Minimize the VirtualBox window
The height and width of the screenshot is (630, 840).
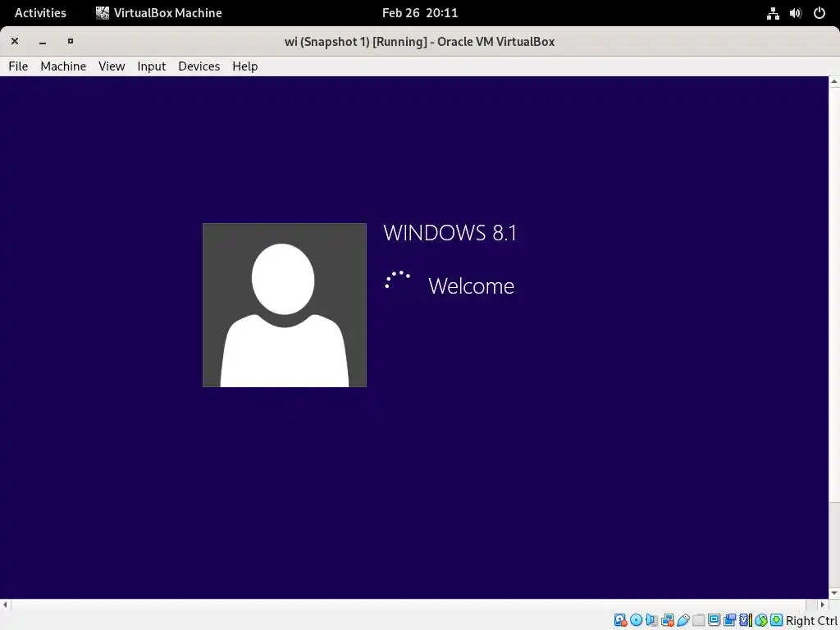point(43,41)
